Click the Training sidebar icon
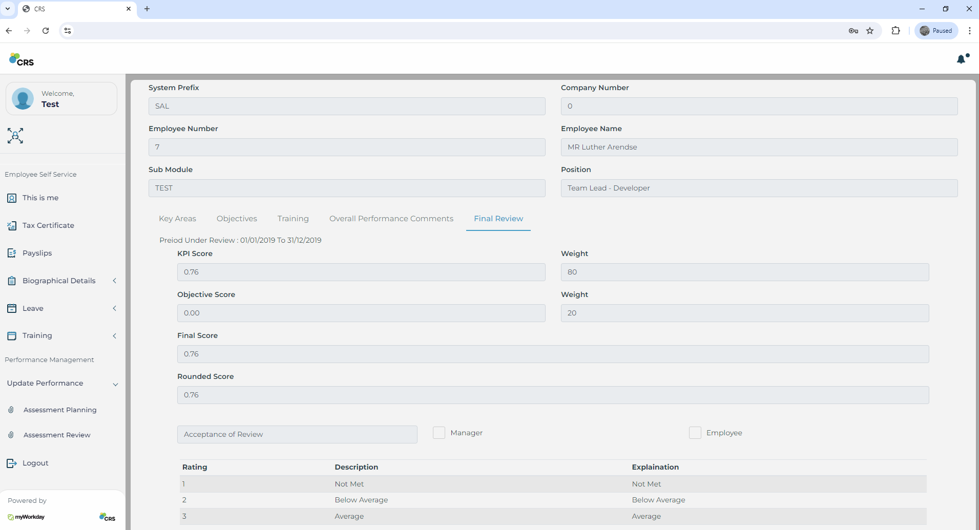The height and width of the screenshot is (530, 980). (x=12, y=336)
